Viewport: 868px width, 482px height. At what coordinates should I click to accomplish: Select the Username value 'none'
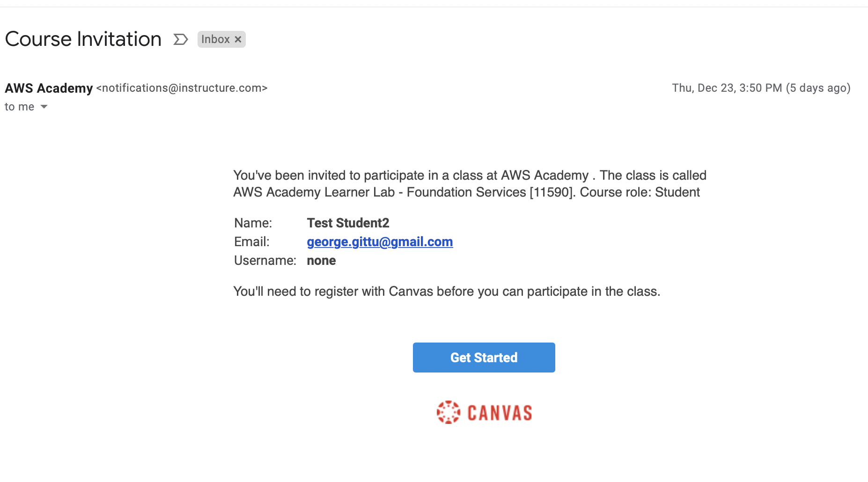[321, 261]
